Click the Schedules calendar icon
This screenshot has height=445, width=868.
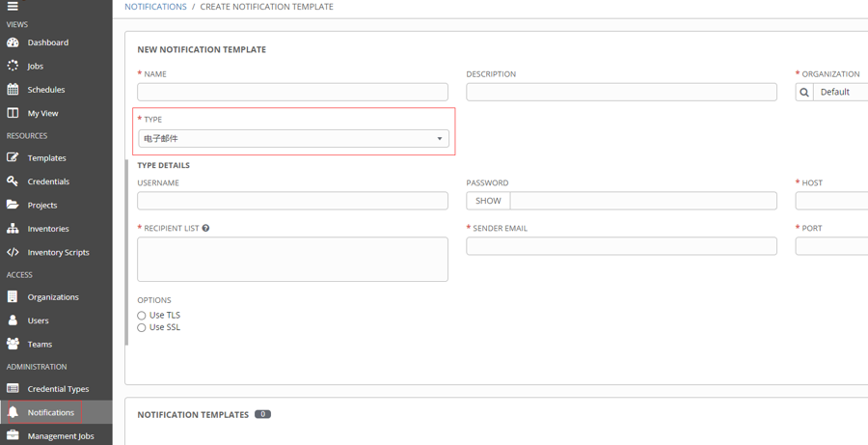click(x=13, y=89)
